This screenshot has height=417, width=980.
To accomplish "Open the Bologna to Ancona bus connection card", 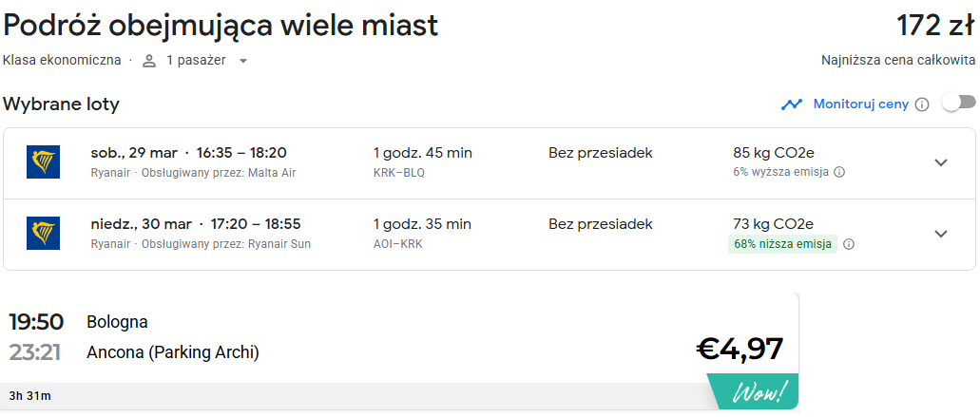I will pyautogui.click(x=400, y=351).
